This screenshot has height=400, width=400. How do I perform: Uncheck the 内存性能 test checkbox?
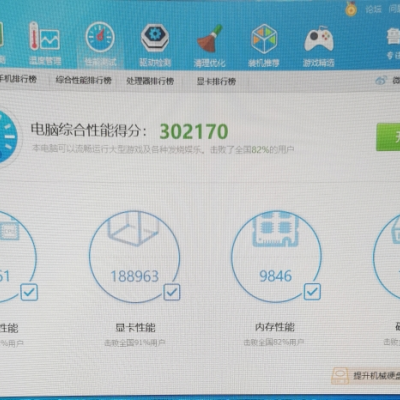(x=312, y=292)
